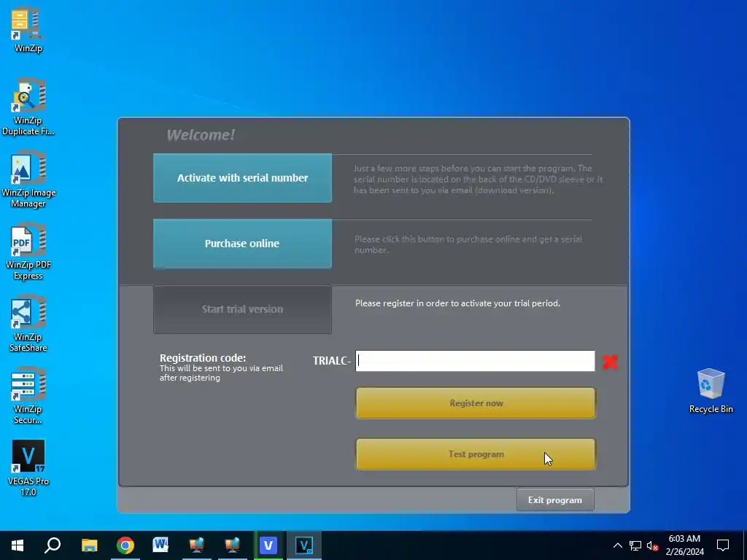
Task: Select the Recycle Bin desktop icon
Action: [711, 391]
